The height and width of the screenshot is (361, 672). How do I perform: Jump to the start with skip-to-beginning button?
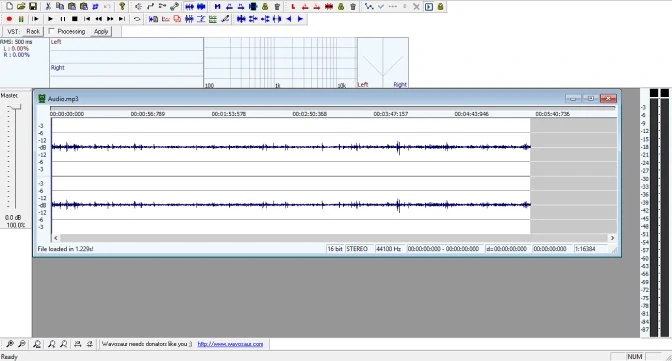[87, 19]
